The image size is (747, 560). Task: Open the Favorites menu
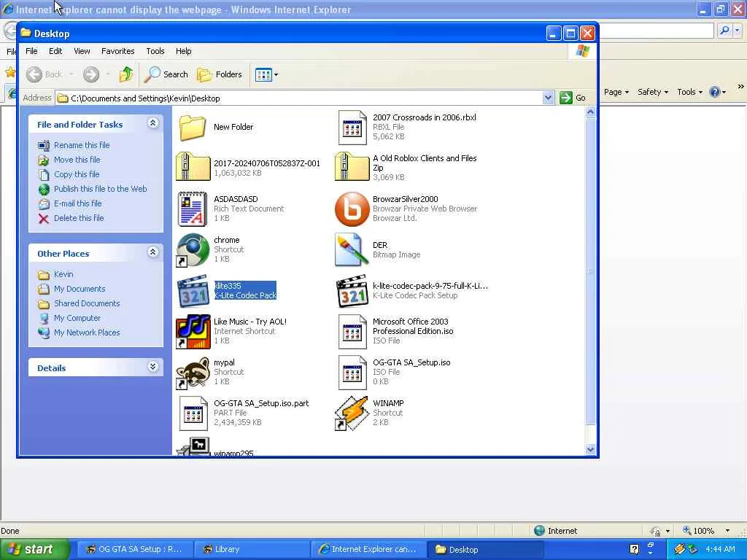click(x=117, y=51)
